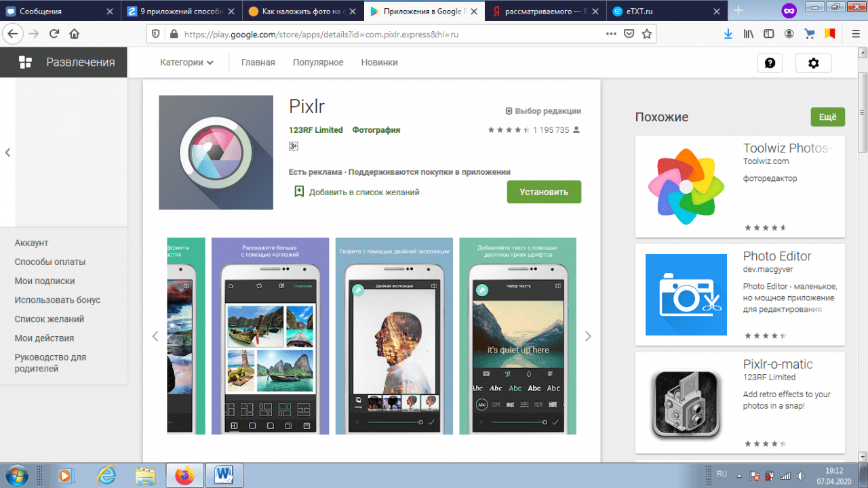This screenshot has height=488, width=868.
Task: Open Использовать бонус sidebar link
Action: coord(58,300)
